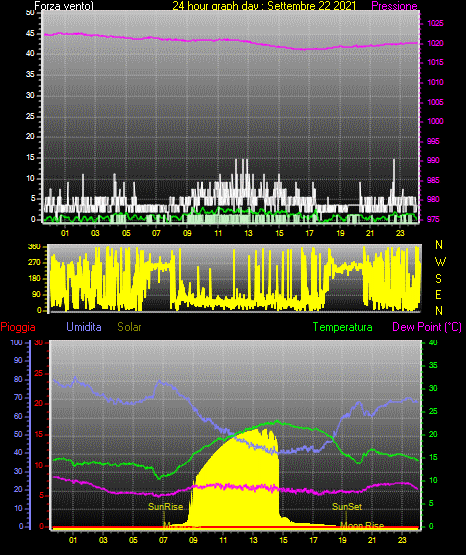This screenshot has height=555, width=466.
Task: Click the graph title date Settembre 22 2021
Action: (311, 6)
